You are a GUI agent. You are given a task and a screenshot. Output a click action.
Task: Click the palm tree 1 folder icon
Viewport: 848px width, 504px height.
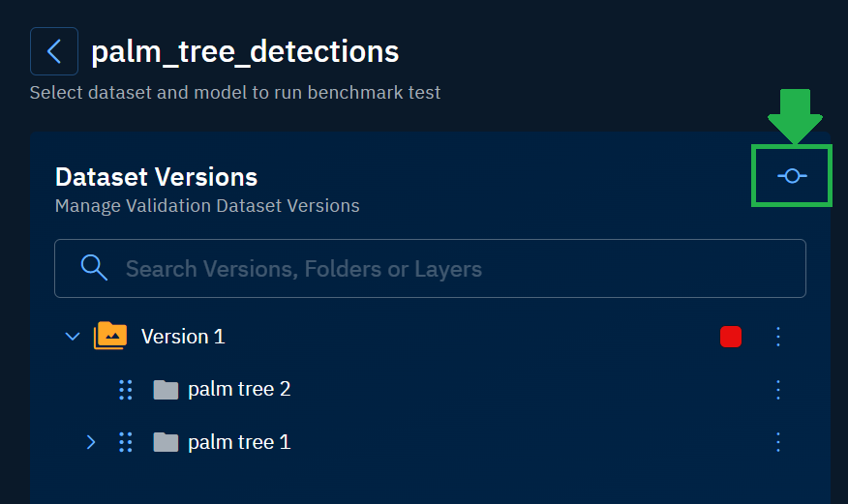[167, 442]
